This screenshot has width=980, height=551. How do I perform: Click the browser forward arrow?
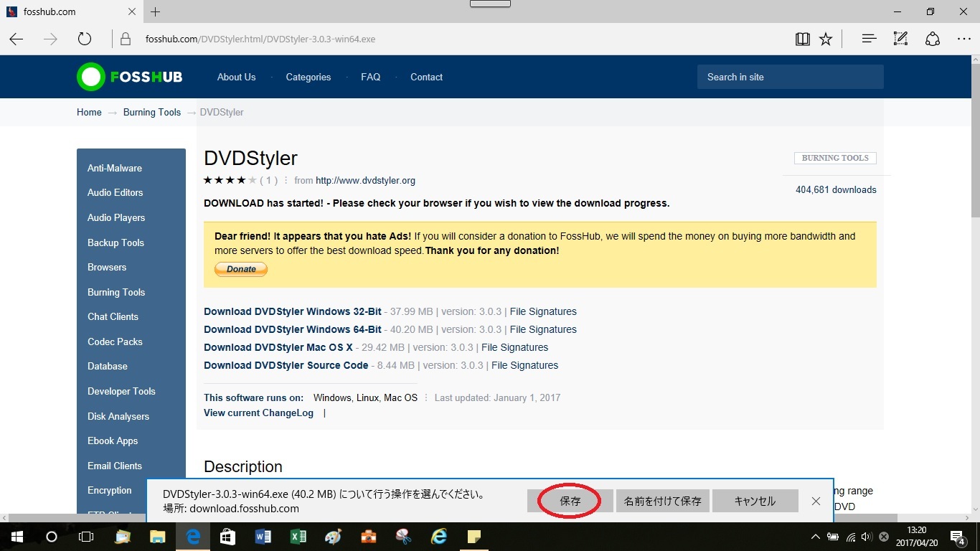click(x=50, y=39)
